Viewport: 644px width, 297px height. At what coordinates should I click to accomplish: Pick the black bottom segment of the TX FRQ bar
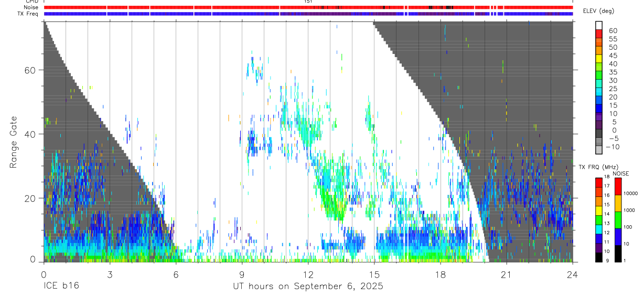(x=598, y=257)
